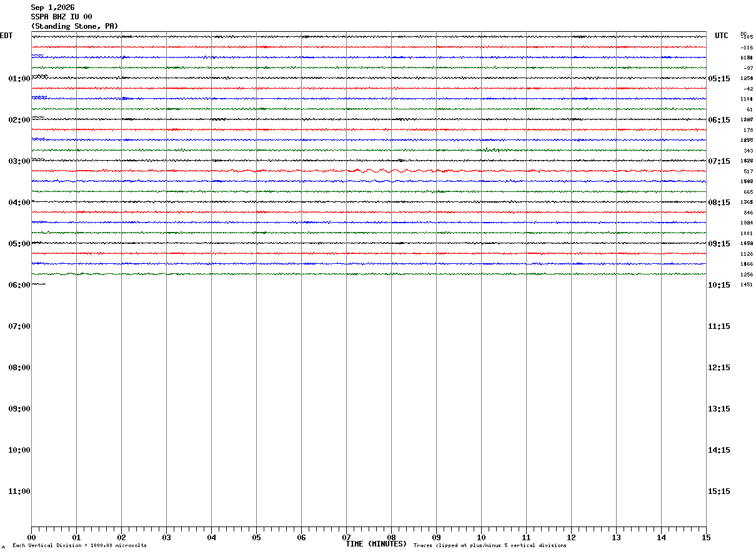Click the 11:00 EDT row label

coord(19,491)
